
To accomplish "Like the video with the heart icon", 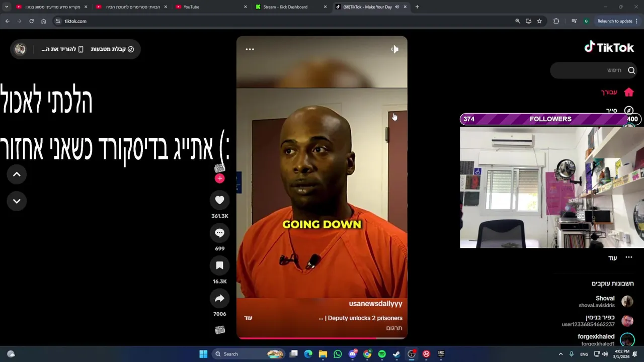I will 219,200.
